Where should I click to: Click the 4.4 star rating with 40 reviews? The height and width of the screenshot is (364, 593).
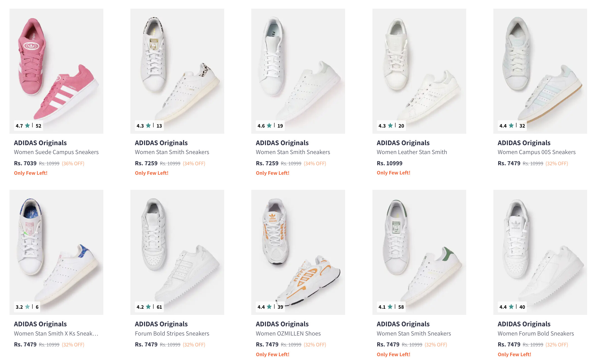512,307
